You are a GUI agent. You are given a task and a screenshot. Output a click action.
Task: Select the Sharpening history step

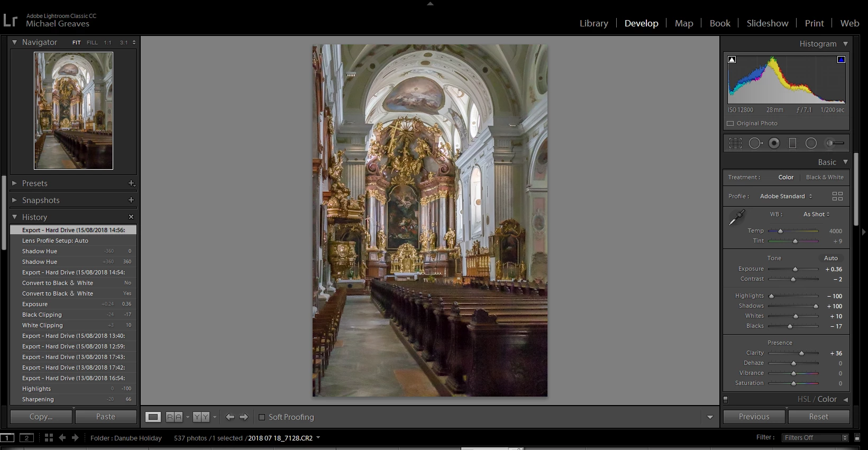pyautogui.click(x=73, y=399)
